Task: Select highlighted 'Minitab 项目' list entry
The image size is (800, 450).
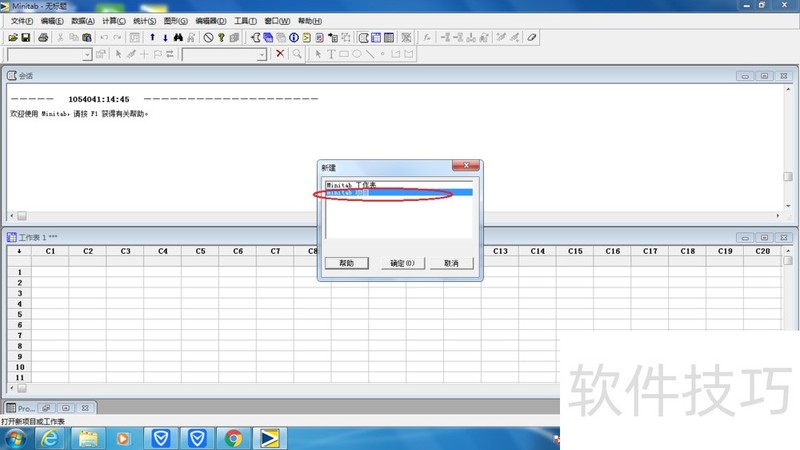Action: 399,192
